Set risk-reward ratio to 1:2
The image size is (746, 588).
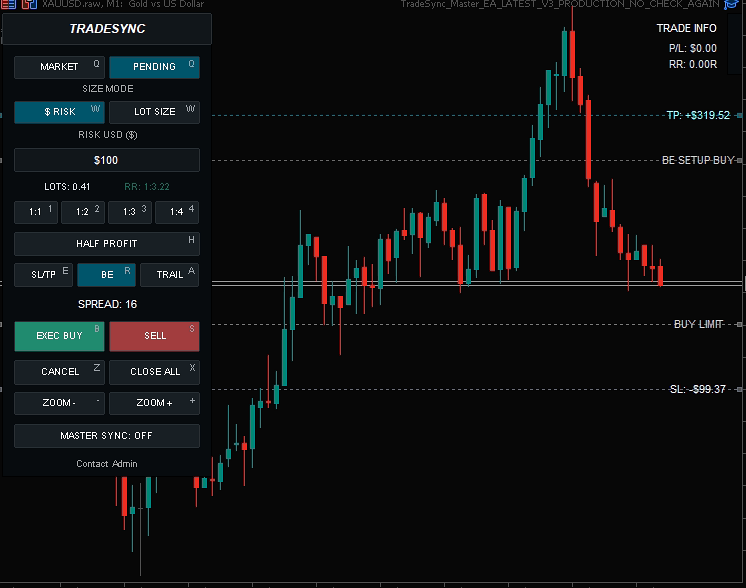coord(83,212)
